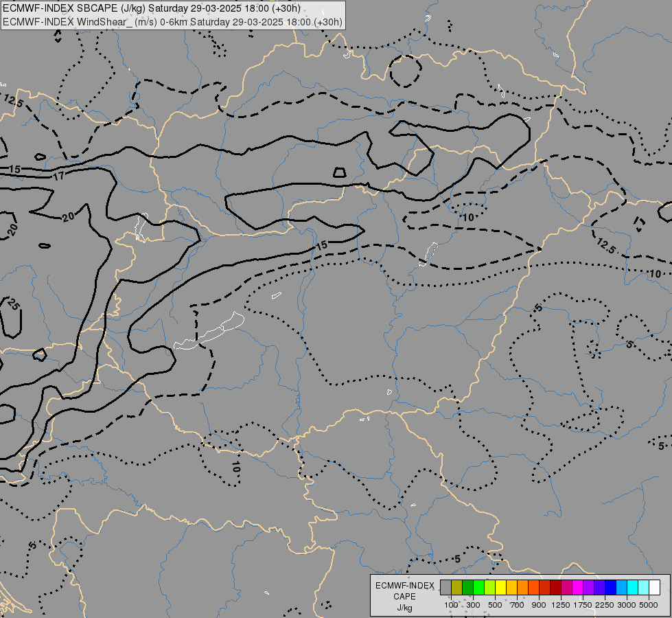Click the legend value '300'
Viewport: 672px width, 618px height.
pyautogui.click(x=473, y=605)
